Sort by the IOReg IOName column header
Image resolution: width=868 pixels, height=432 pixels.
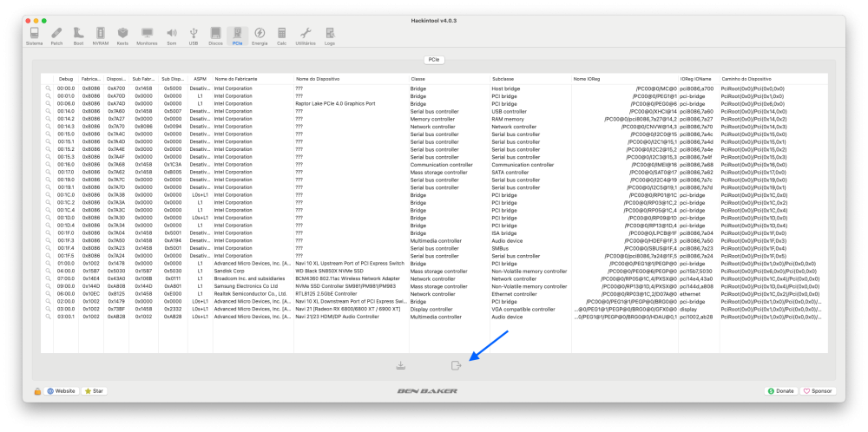[x=698, y=79]
